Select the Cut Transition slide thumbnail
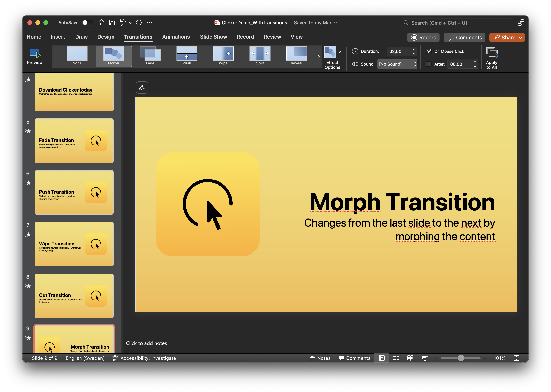 [74, 296]
